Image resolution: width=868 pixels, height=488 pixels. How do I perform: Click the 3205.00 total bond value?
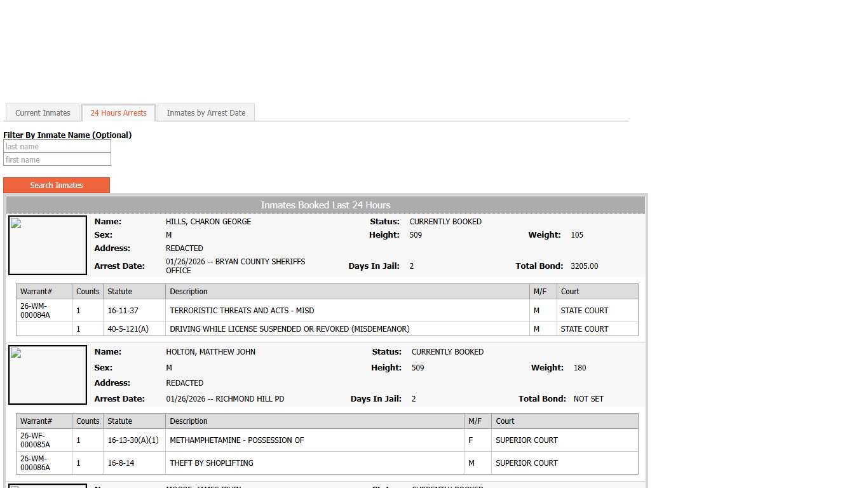pyautogui.click(x=584, y=266)
